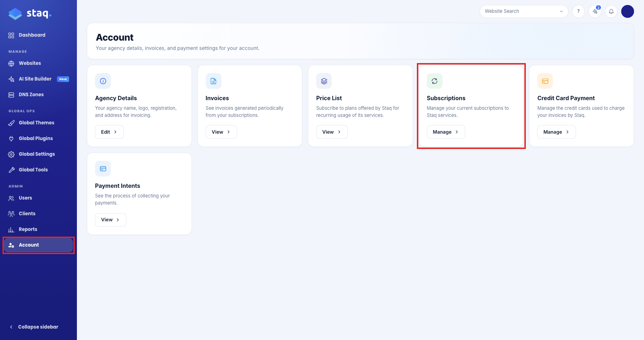Open Reports in sidebar

38,229
